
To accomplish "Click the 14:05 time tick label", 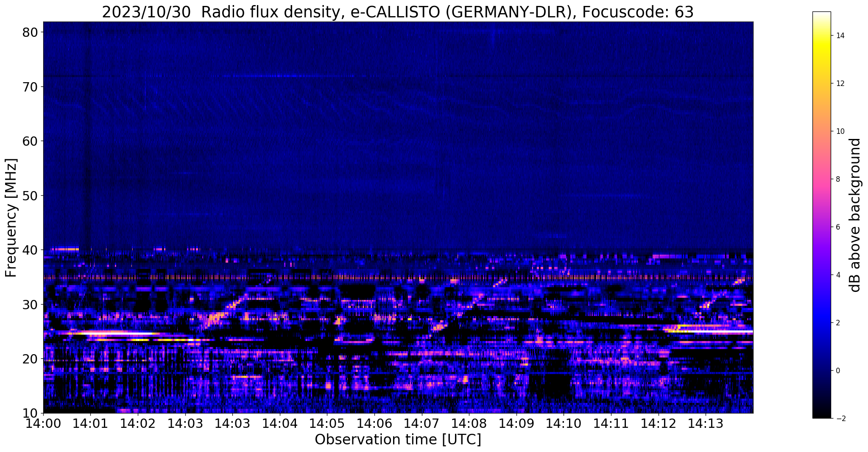I will [x=327, y=424].
